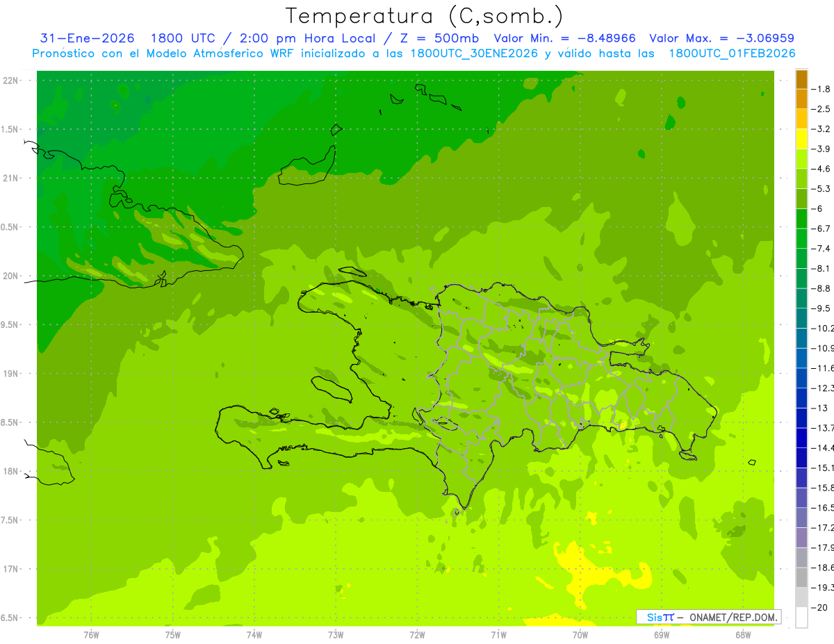
Task: Pick the white swatch below -20
Action: (801, 617)
